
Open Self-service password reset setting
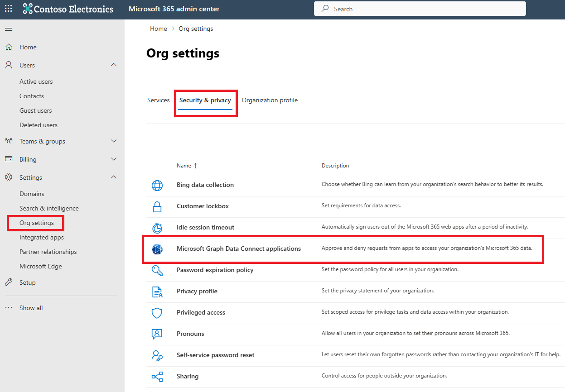pyautogui.click(x=216, y=355)
